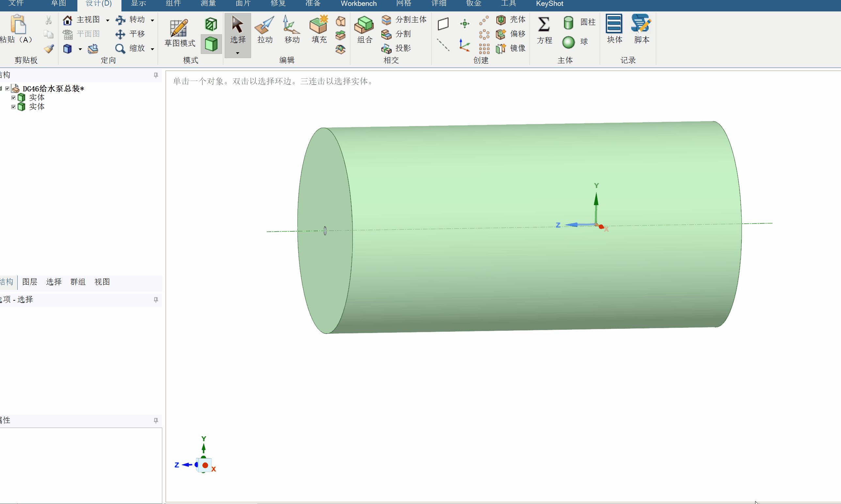Screen dimensions: 841x504
Task: Toggle visibility of first 实体 item
Action: [14, 98]
